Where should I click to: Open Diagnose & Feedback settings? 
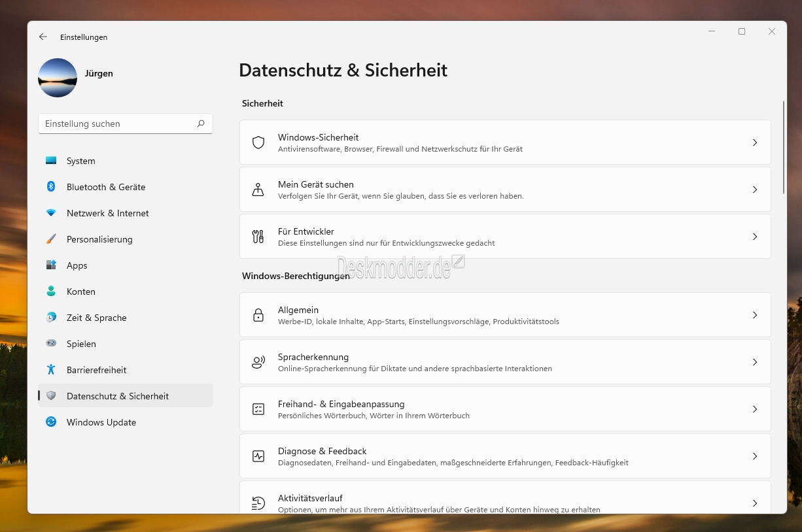point(505,456)
